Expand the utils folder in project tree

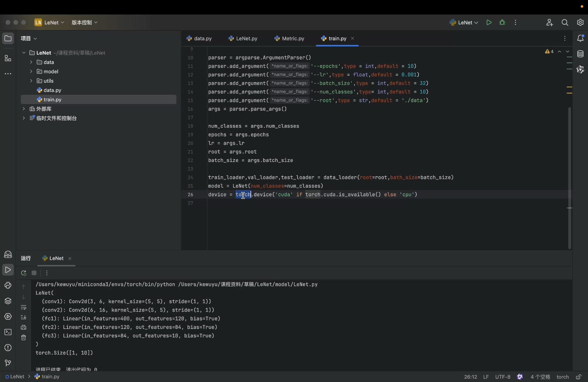click(x=31, y=81)
